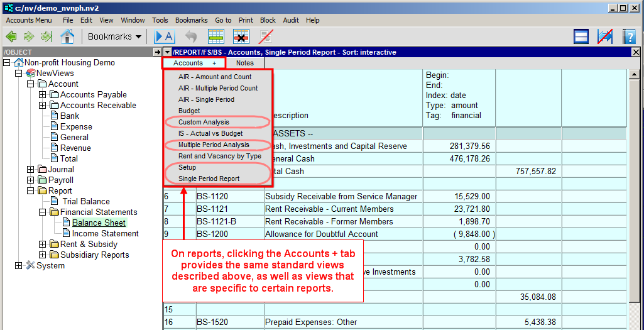This screenshot has height=330, width=644.
Task: Click the delete row icon with black X
Action: tap(241, 36)
